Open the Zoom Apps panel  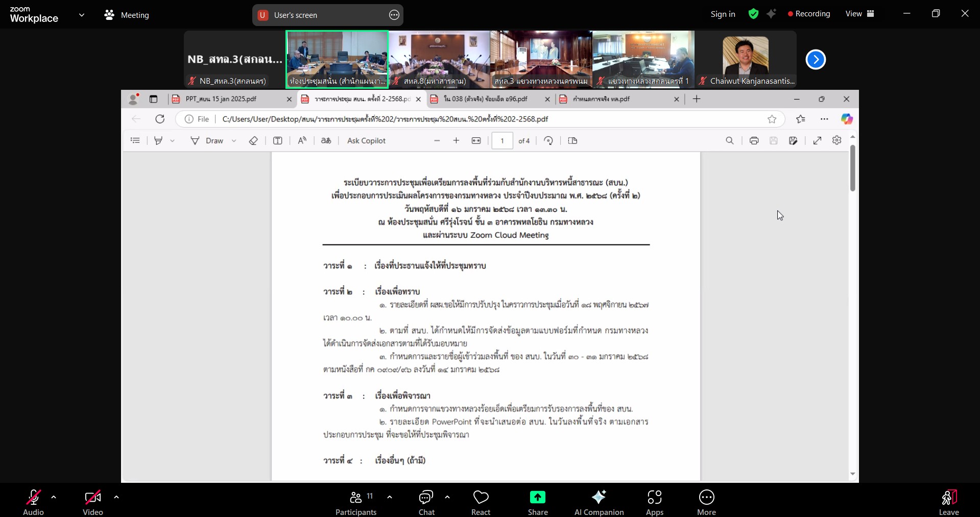(x=654, y=502)
